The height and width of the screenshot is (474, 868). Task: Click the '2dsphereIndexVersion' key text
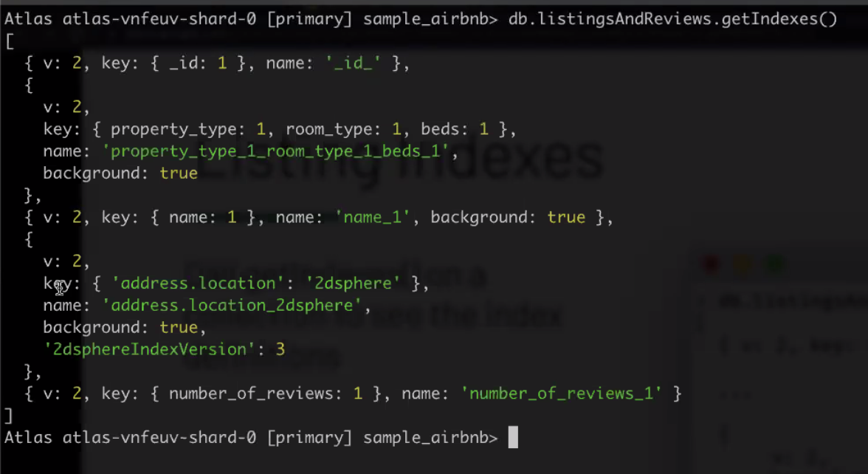click(145, 349)
